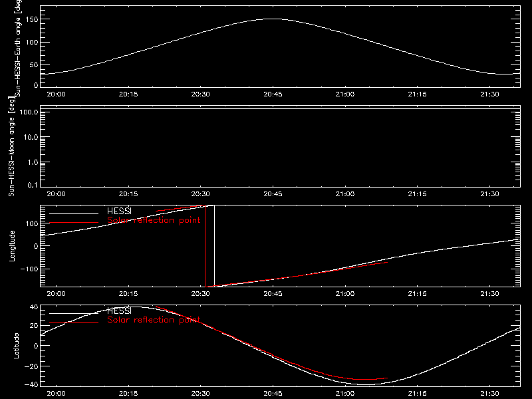This screenshot has height=399, width=532.
Task: Click the red legend line in Longitude plot
Action: pos(74,223)
